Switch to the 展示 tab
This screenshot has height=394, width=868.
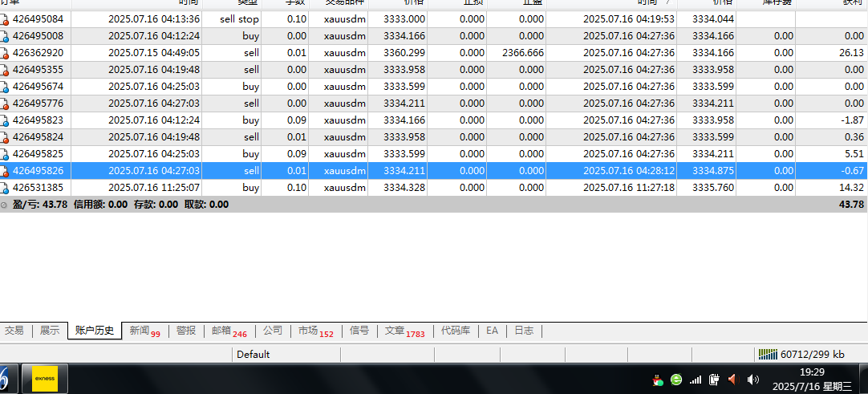(x=50, y=331)
